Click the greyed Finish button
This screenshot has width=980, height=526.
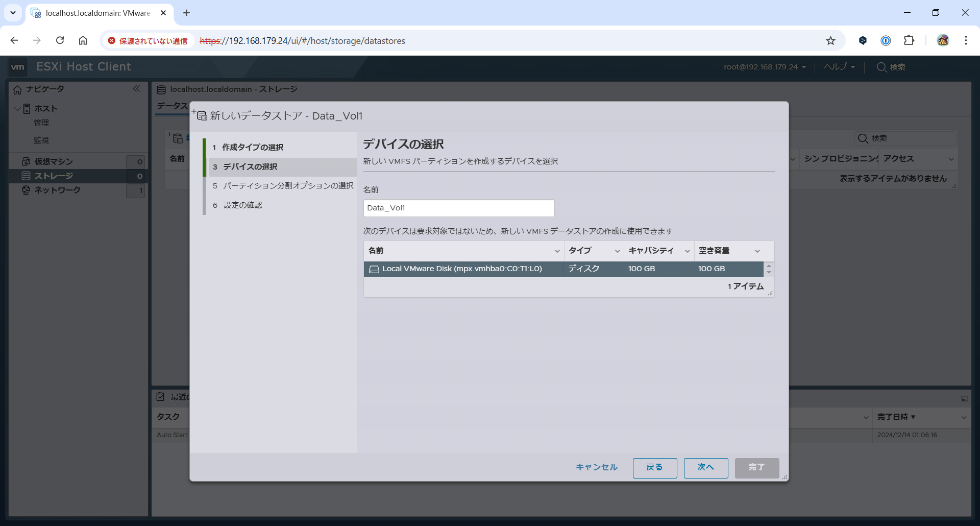click(x=757, y=468)
